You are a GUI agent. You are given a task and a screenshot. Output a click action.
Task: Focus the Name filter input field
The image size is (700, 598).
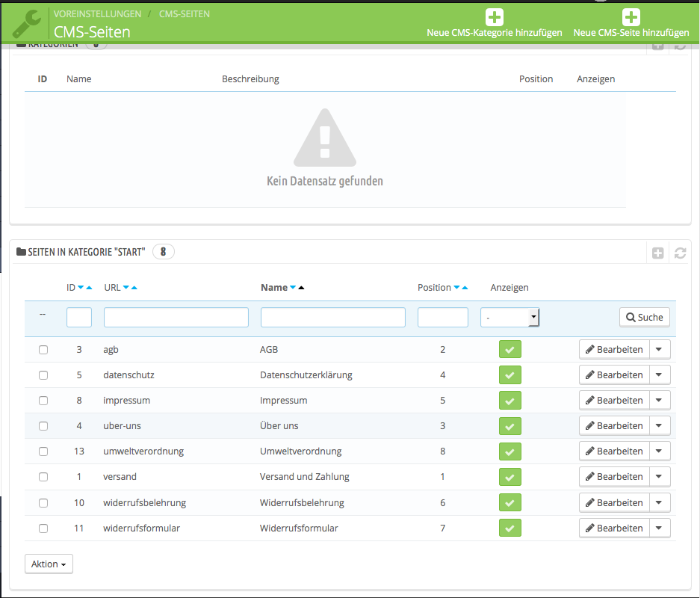[x=333, y=318]
